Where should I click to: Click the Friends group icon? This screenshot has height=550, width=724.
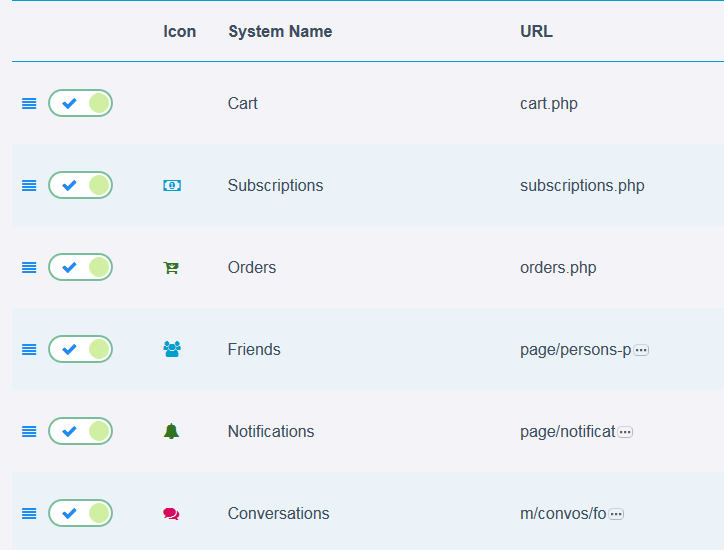click(x=172, y=349)
